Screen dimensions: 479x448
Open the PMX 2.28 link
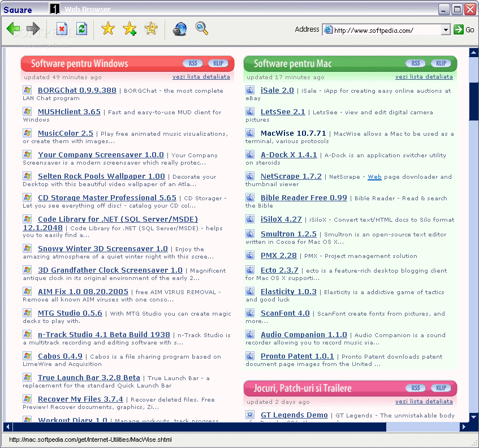[279, 256]
